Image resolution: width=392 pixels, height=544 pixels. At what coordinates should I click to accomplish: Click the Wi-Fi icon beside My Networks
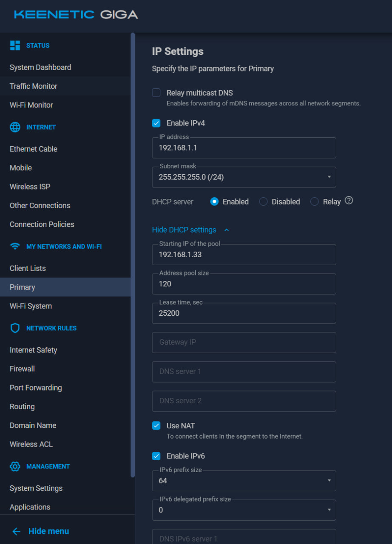(15, 246)
